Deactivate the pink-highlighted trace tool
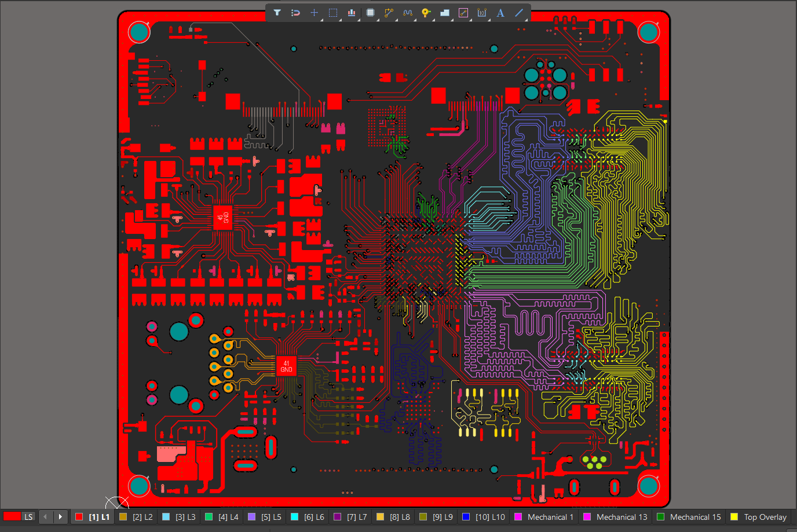 (463, 13)
